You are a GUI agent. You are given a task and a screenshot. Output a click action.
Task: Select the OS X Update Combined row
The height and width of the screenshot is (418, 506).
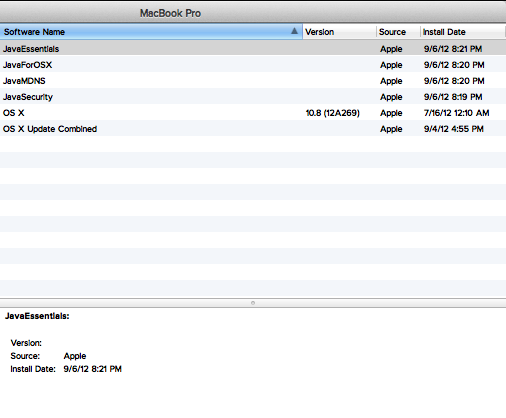point(253,129)
